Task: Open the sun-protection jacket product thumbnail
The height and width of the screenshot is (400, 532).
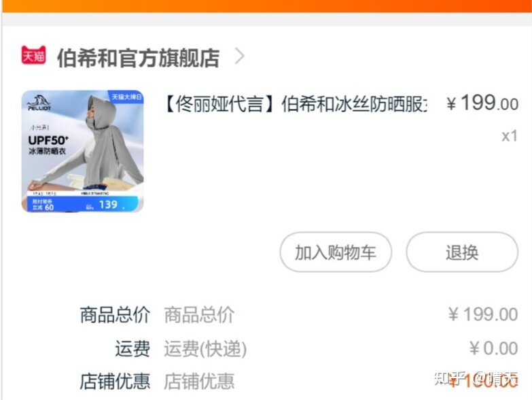Action: pos(82,151)
